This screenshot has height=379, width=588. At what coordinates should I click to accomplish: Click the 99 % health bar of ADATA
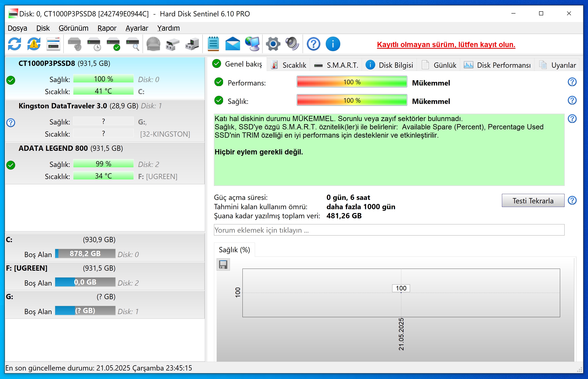(x=103, y=164)
